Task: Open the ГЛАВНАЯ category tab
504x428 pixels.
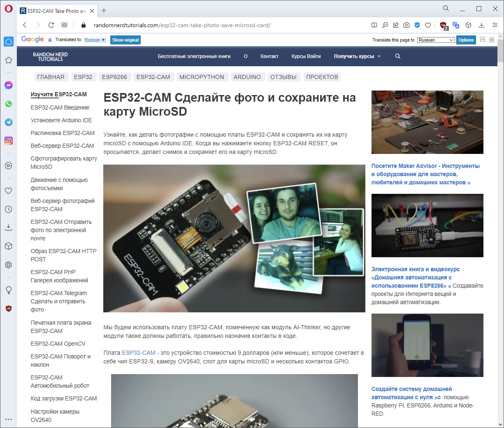Action: (51, 77)
